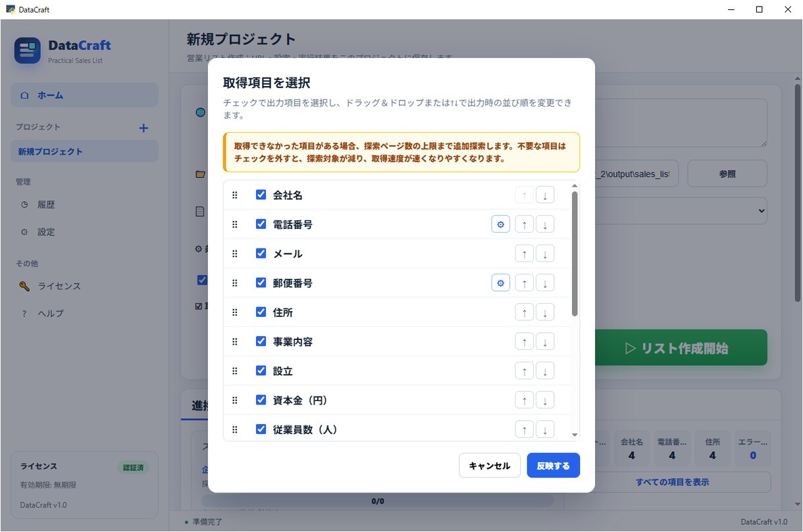Uncheck the 設立 checkbox
Screen dimensions: 803x532
click(261, 370)
